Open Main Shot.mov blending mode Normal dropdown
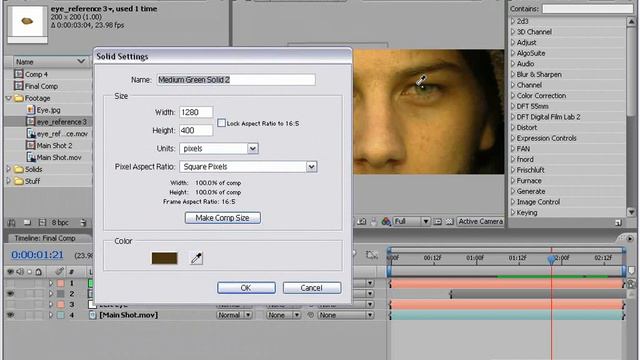This screenshot has height=360, width=640. click(234, 315)
